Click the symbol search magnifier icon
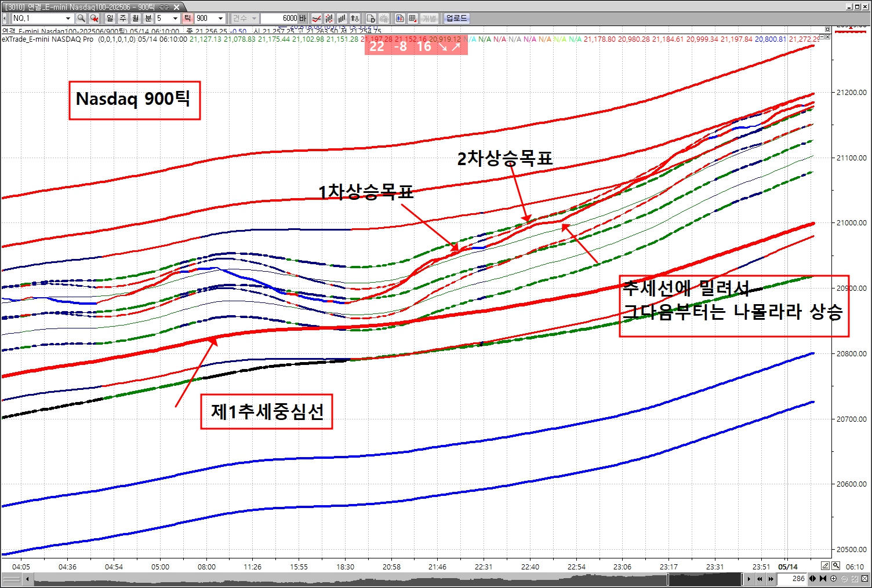Image resolution: width=872 pixels, height=588 pixels. 81,19
